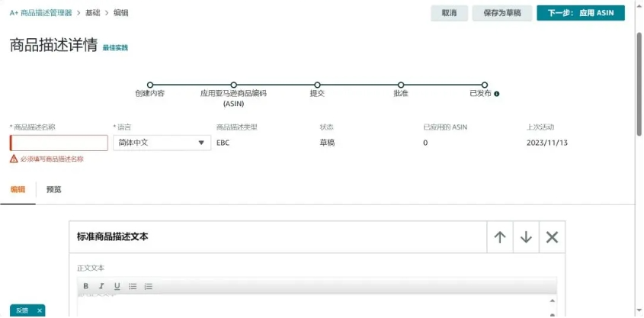Click the 商品描述详情 page heading
644x318 pixels.
click(x=53, y=45)
